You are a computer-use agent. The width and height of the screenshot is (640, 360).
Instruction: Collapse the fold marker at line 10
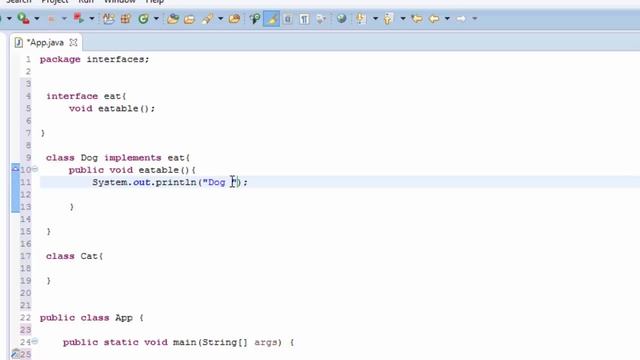[x=35, y=169]
